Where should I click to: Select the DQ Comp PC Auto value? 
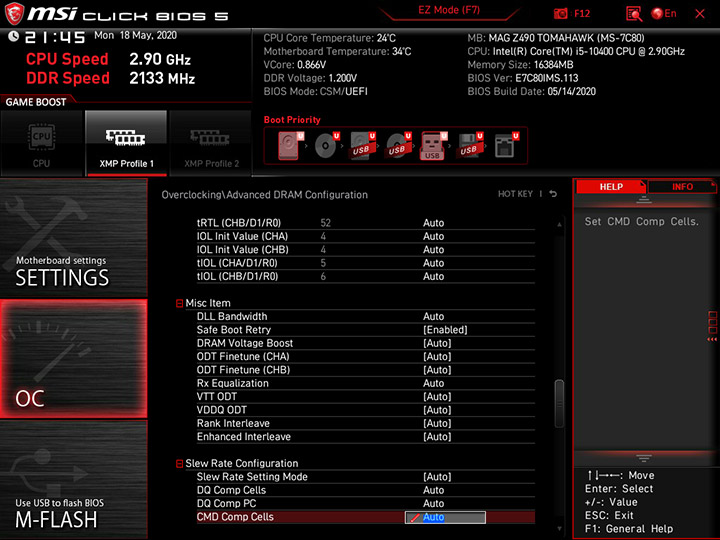(433, 503)
